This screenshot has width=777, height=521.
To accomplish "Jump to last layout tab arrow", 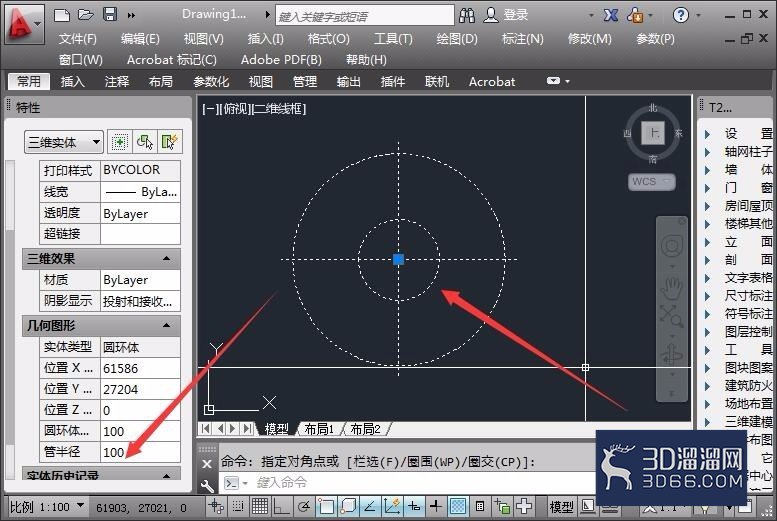I will (x=248, y=428).
